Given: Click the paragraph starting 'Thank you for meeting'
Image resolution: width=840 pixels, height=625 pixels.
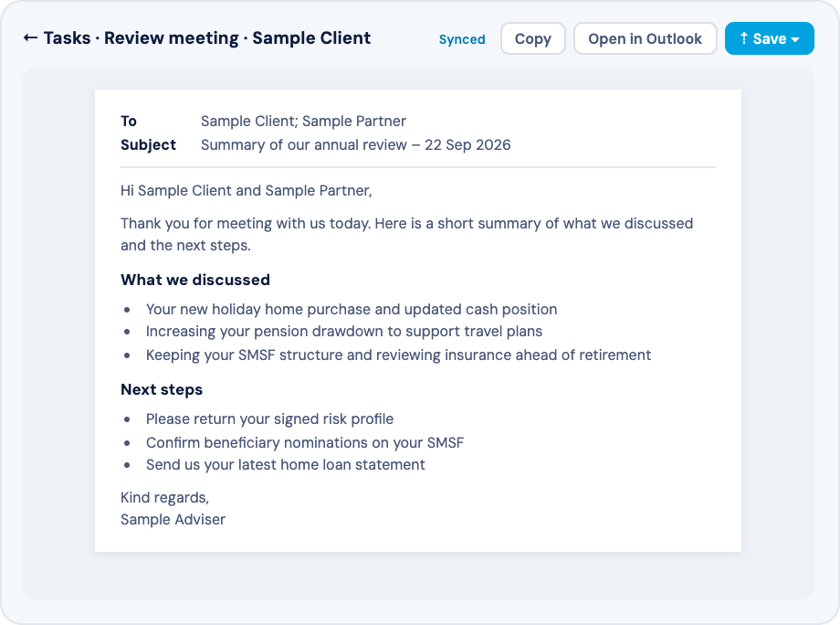Looking at the screenshot, I should coord(406,234).
